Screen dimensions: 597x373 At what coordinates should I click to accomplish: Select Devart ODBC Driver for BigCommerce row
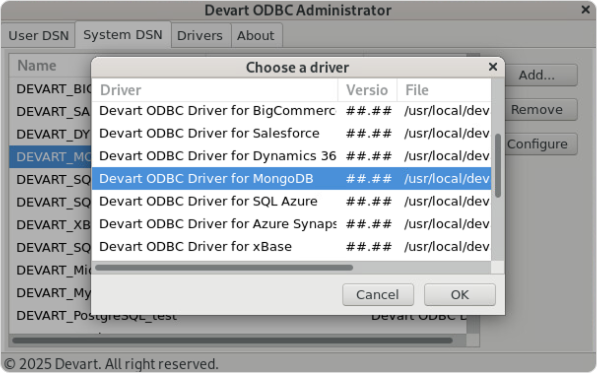tap(291, 111)
